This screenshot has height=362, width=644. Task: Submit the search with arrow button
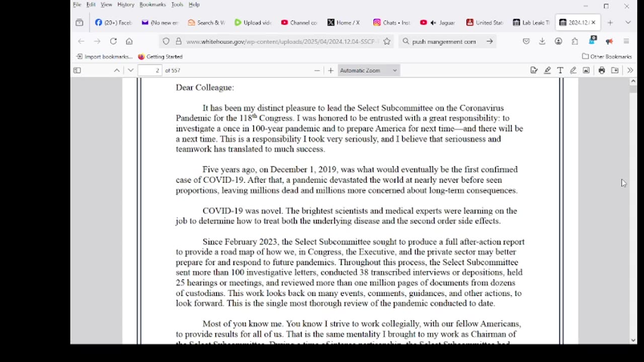coord(490,42)
